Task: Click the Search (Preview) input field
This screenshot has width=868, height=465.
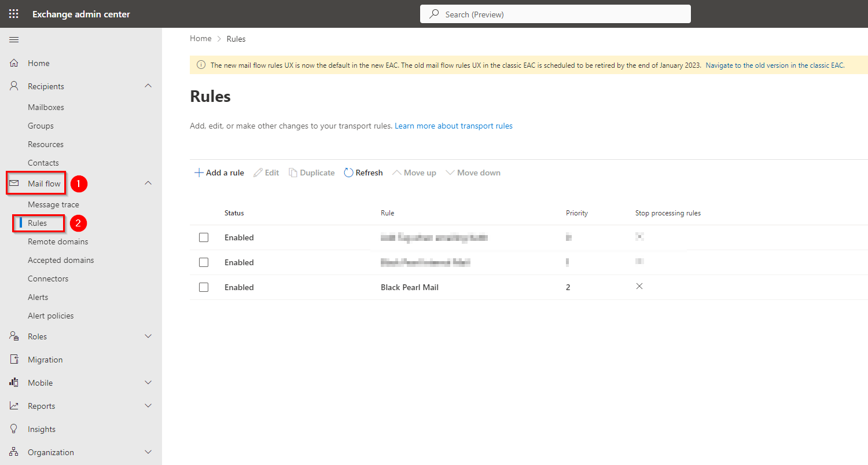Action: pyautogui.click(x=556, y=14)
